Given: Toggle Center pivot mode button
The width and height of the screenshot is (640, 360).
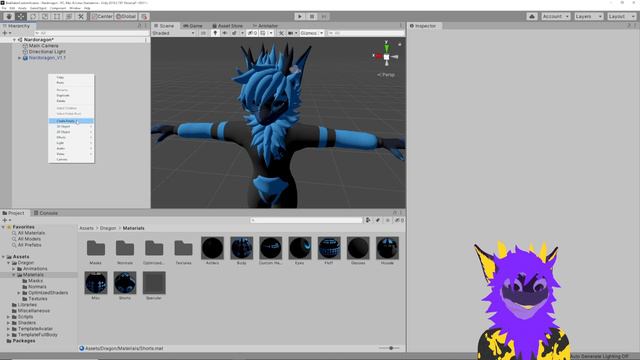Looking at the screenshot, I should click(102, 16).
